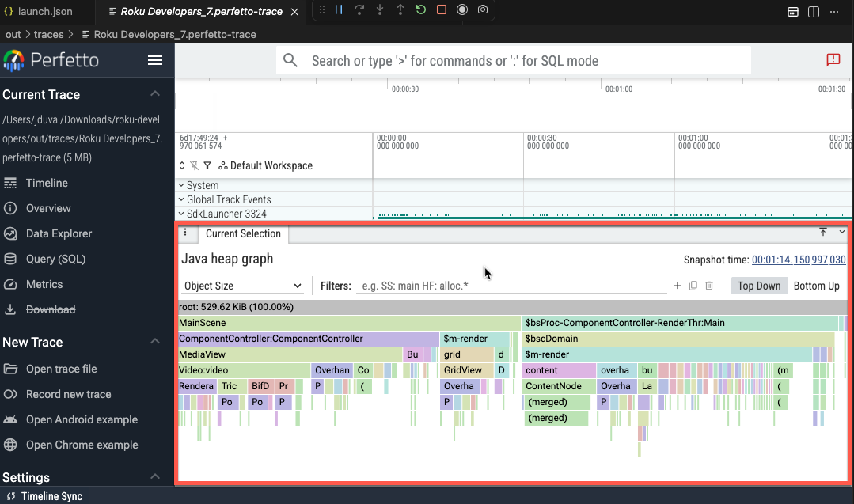The height and width of the screenshot is (504, 854).
Task: Click the red stop debugging icon
Action: [x=442, y=10]
